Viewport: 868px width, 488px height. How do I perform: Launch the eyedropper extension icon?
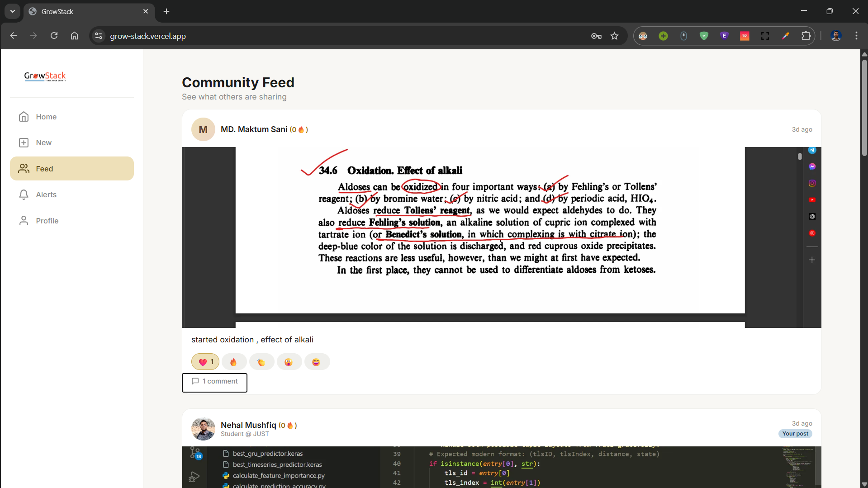[786, 36]
